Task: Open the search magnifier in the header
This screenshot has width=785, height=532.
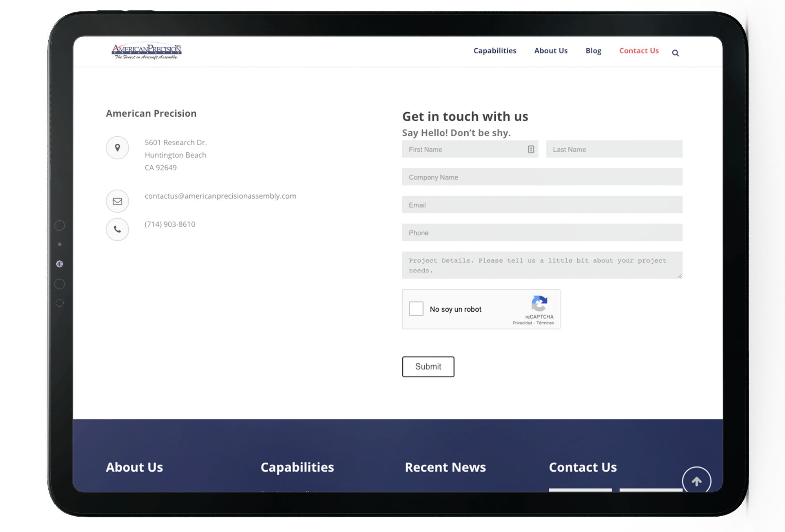Action: (675, 52)
